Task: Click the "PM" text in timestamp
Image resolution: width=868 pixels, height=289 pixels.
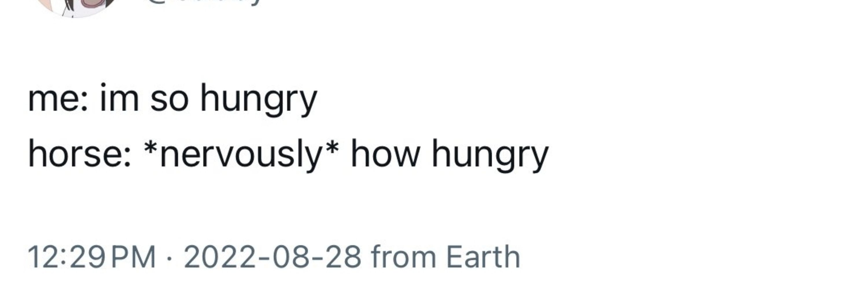Action: click(x=133, y=257)
